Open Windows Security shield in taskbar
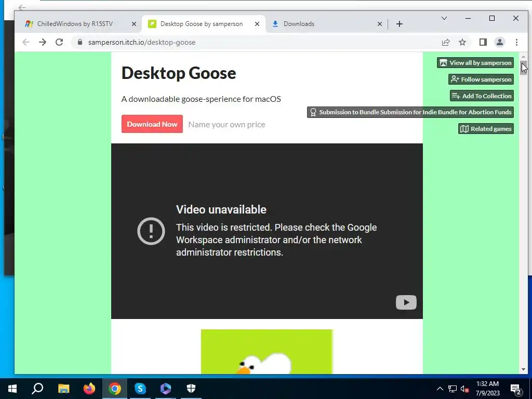This screenshot has width=532, height=399. [191, 389]
